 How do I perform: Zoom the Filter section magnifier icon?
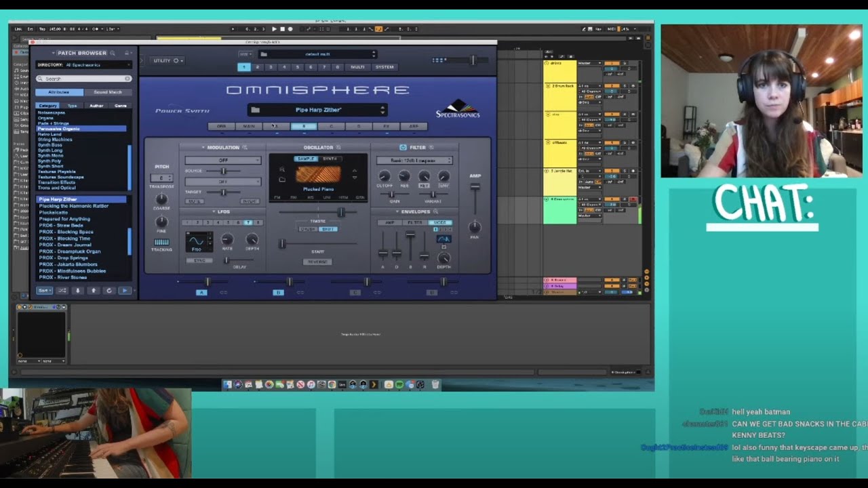pos(432,147)
